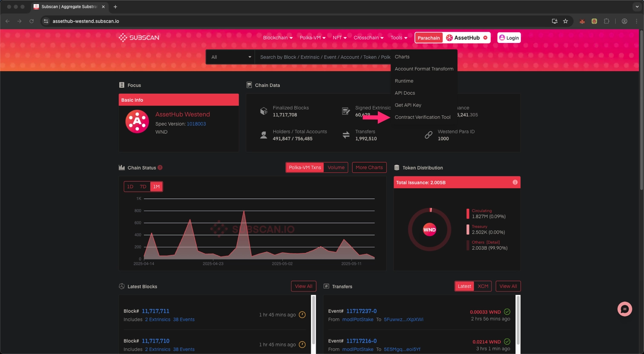Expand the Crosschain menu
The height and width of the screenshot is (354, 644).
[x=368, y=37]
